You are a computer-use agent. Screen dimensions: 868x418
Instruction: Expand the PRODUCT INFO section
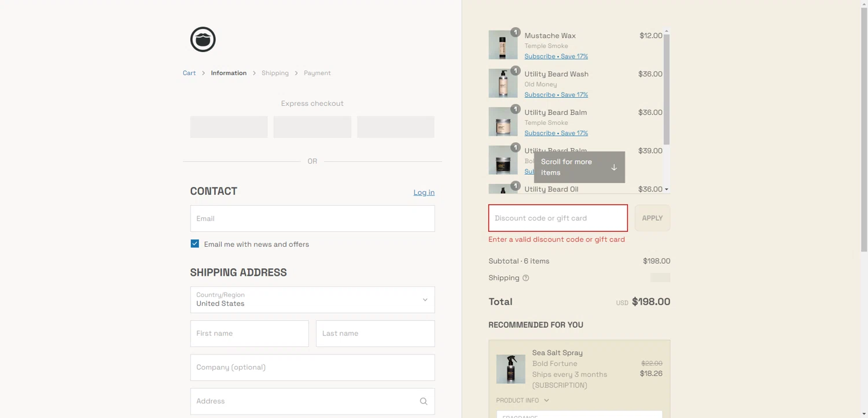point(523,400)
